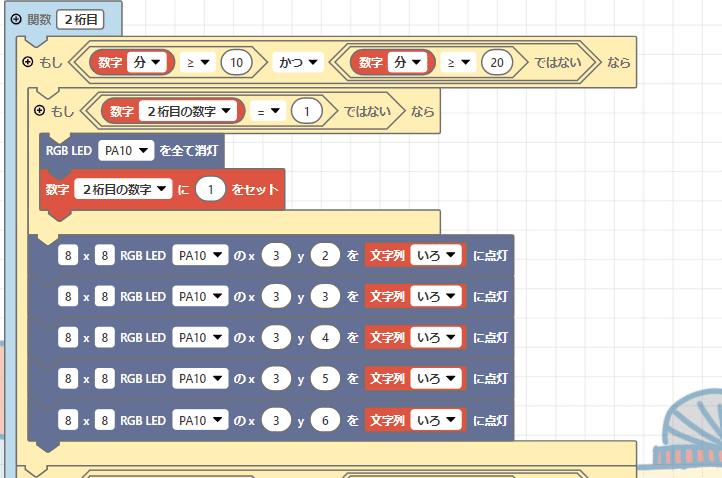Select the 文字列 label in the y 3 row
This screenshot has height=478, width=722.
(387, 296)
